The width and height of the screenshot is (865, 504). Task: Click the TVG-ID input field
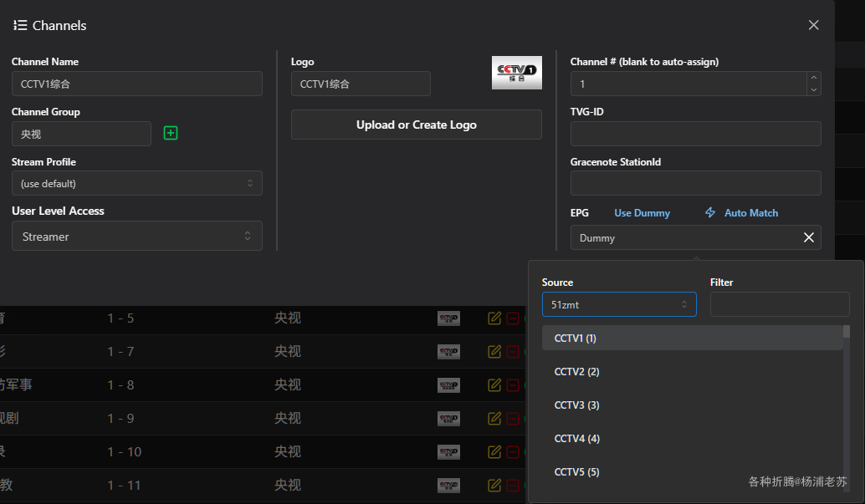pos(696,134)
